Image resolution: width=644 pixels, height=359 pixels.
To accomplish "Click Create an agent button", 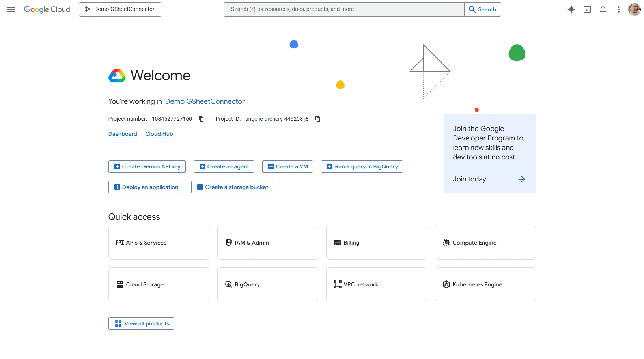I will (224, 166).
